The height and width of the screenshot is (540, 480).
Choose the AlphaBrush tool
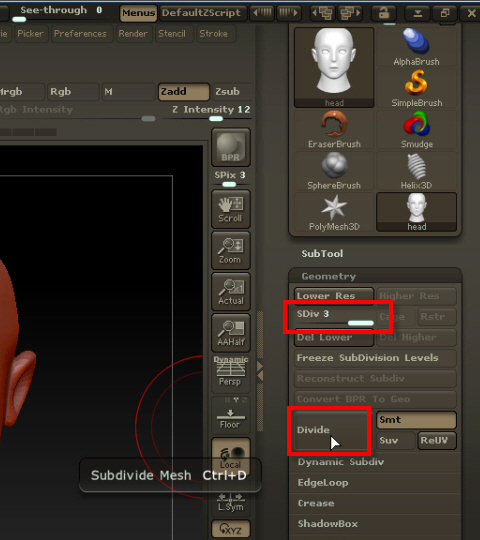point(416,47)
